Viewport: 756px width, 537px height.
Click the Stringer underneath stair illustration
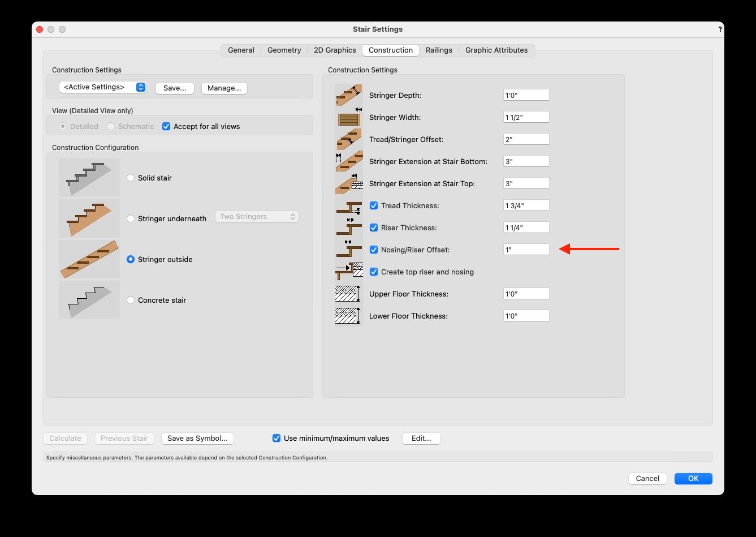coord(89,218)
